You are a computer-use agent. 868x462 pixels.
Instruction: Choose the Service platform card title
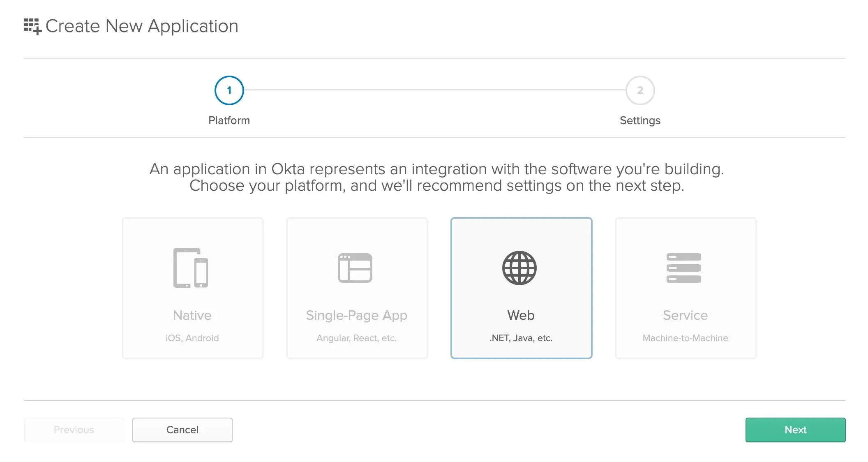685,315
